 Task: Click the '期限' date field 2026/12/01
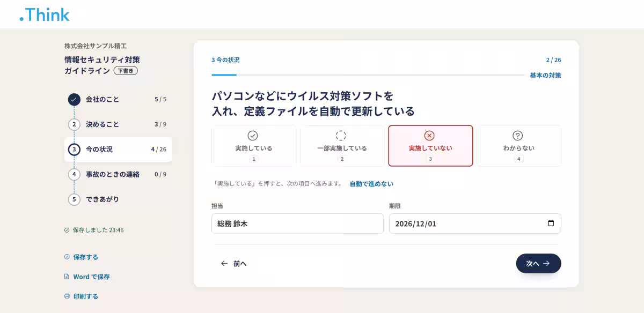pos(475,223)
